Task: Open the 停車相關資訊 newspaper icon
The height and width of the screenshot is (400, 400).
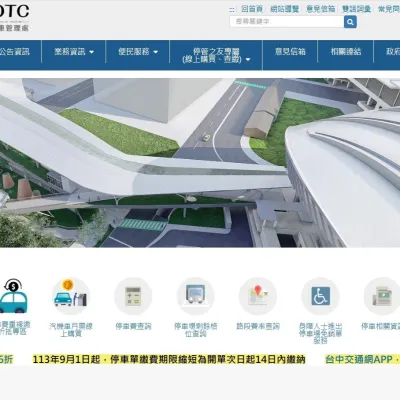Action: [x=382, y=296]
